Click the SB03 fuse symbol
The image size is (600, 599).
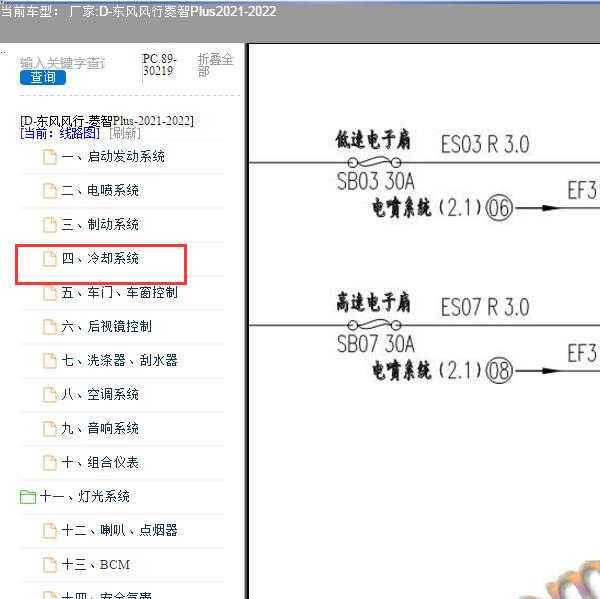tap(374, 163)
